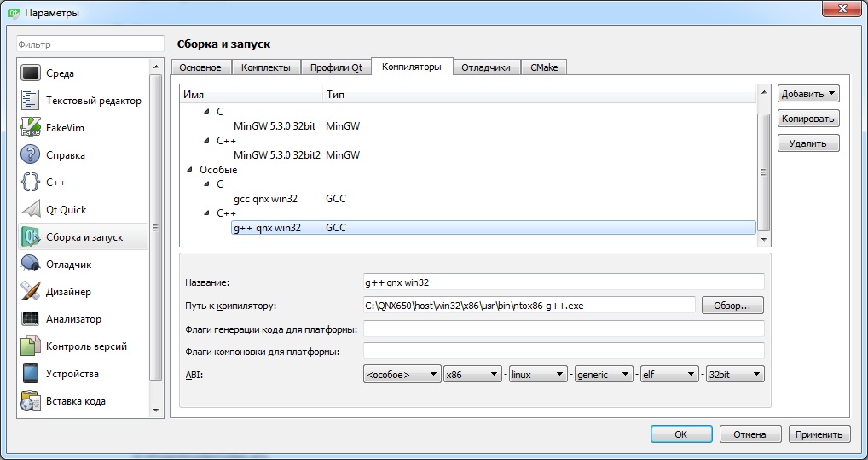Select the Qt Quick paper plane icon
This screenshot has height=460, width=868.
pyautogui.click(x=31, y=209)
